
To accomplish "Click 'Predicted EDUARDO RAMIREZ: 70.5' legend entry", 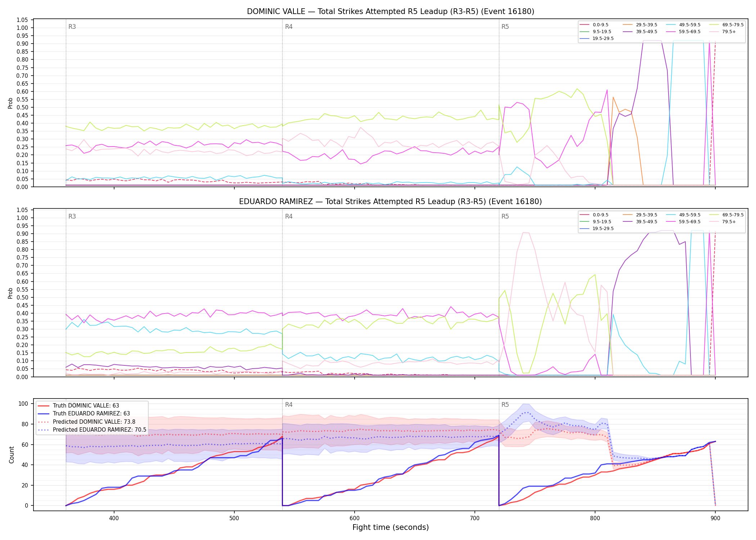I will coord(92,429).
